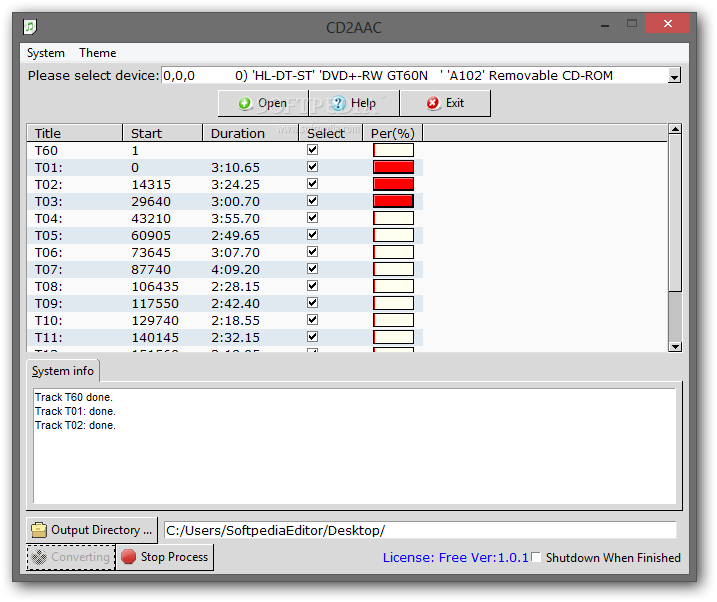Click the start value 140145

[x=155, y=337]
